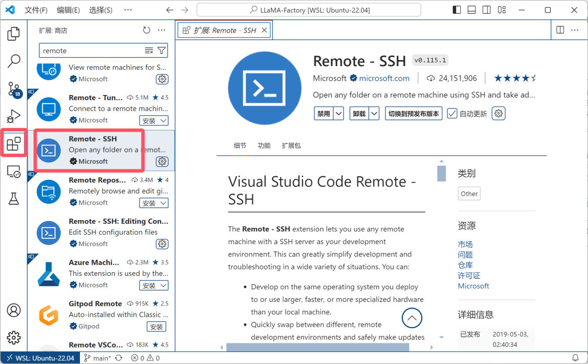This screenshot has height=364, width=588.
Task: Switch to the 扩展包 tab
Action: [291, 146]
